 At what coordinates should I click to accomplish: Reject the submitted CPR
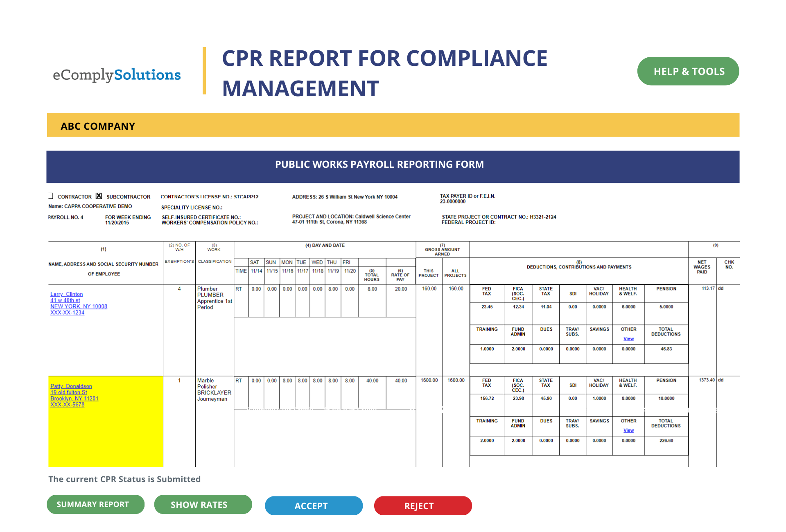point(423,506)
